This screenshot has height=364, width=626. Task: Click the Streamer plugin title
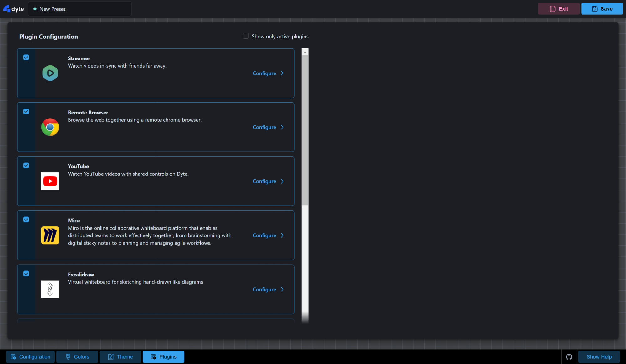point(79,58)
